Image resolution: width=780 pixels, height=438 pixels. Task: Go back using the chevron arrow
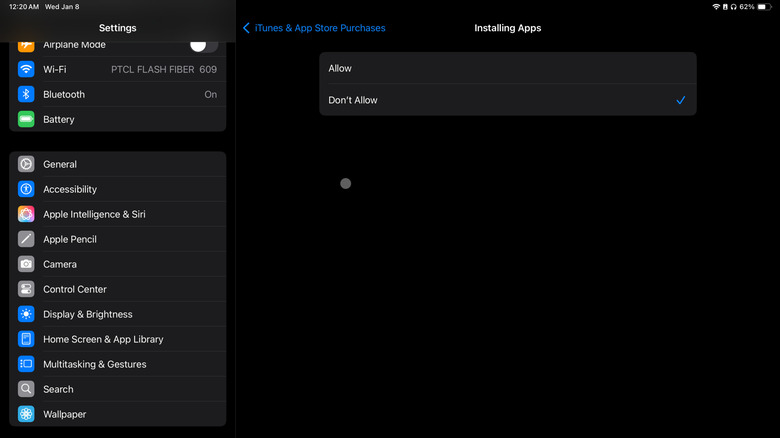247,28
